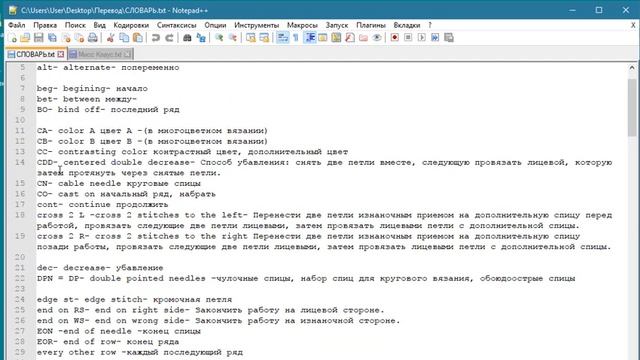640x360 pixels.
Task: Open the Вид menu
Action: pos(100,25)
